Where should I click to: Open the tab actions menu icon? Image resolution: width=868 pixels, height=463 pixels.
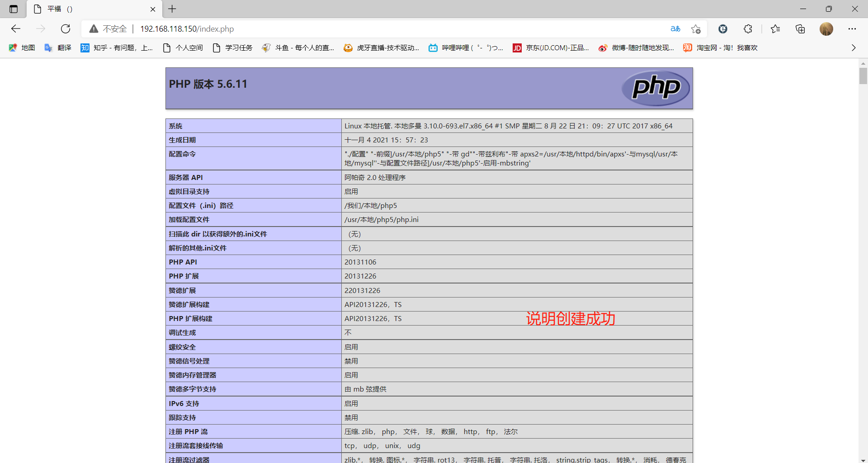(14, 9)
